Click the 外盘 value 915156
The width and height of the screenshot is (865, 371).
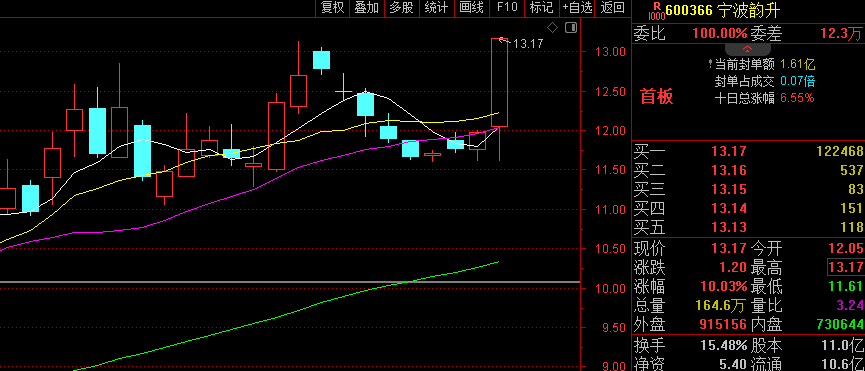click(723, 325)
